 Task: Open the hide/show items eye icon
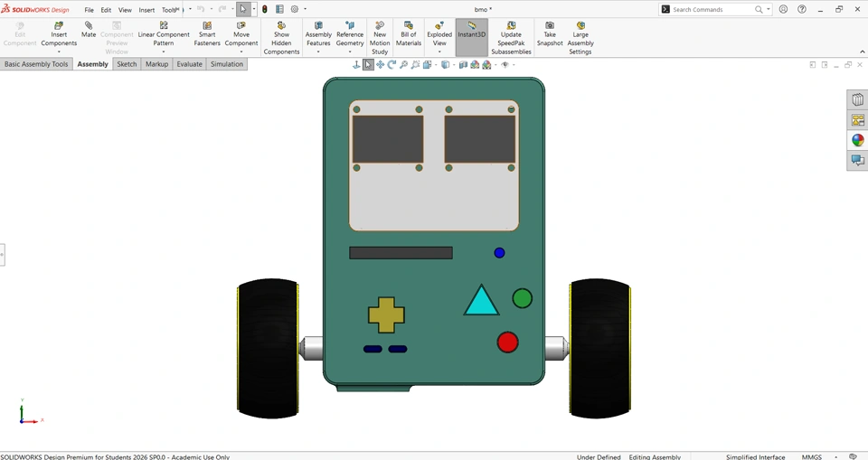coord(505,65)
